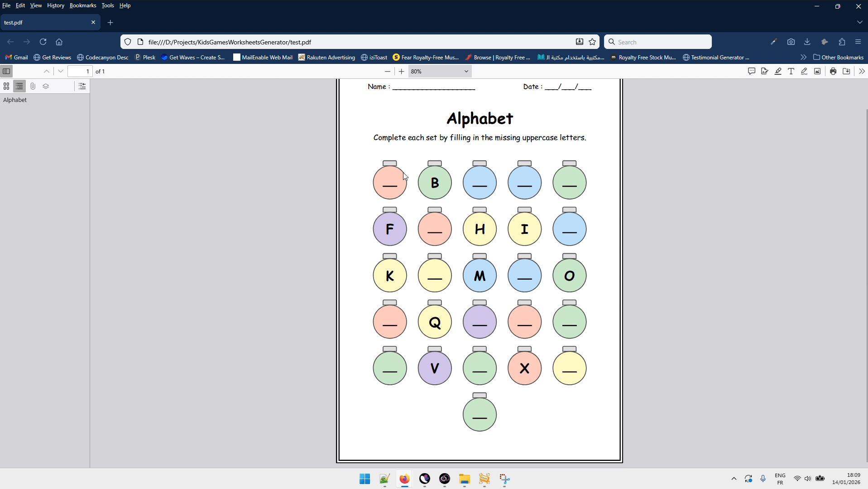The image size is (868, 489).
Task: Print the PDF document
Action: 833,71
